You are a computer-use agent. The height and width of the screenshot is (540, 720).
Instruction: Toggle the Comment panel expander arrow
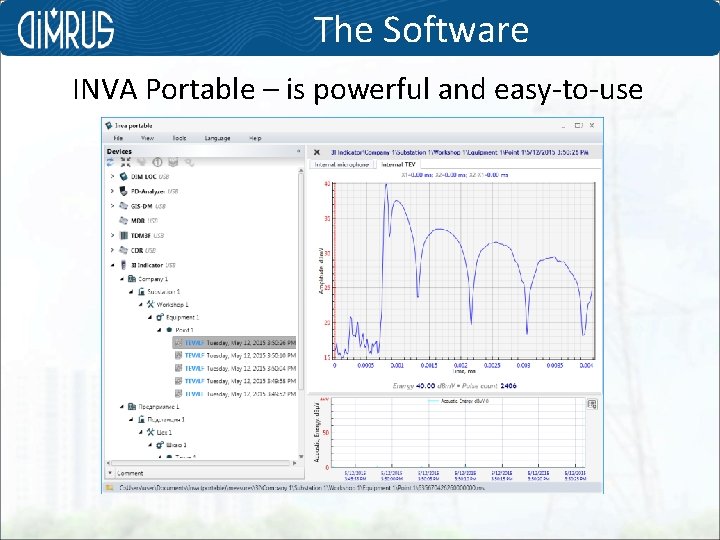(110, 472)
